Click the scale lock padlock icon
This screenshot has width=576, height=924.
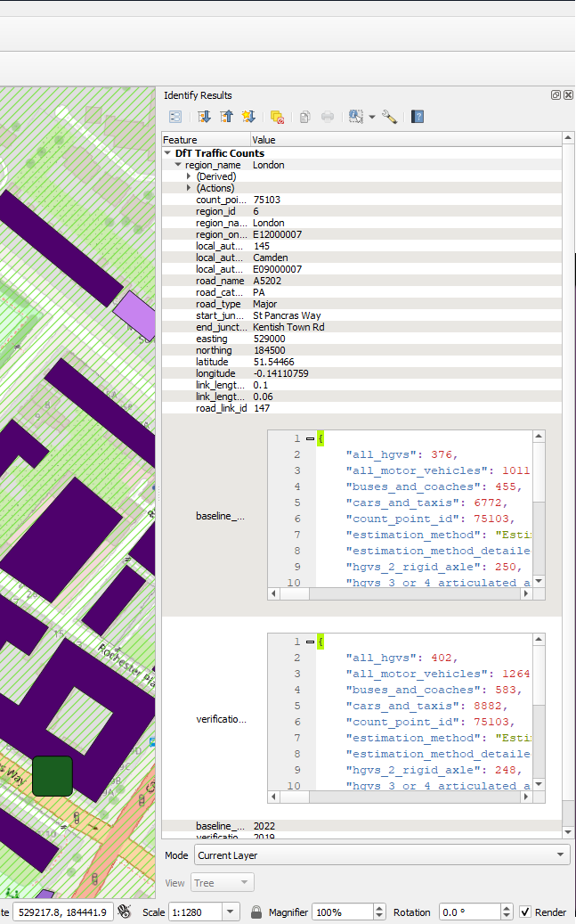pyautogui.click(x=256, y=912)
